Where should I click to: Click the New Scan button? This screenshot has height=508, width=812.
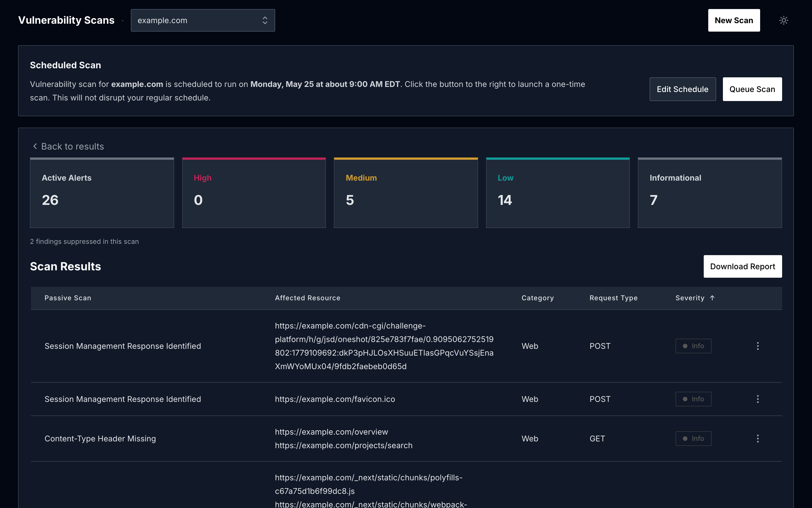coord(734,21)
